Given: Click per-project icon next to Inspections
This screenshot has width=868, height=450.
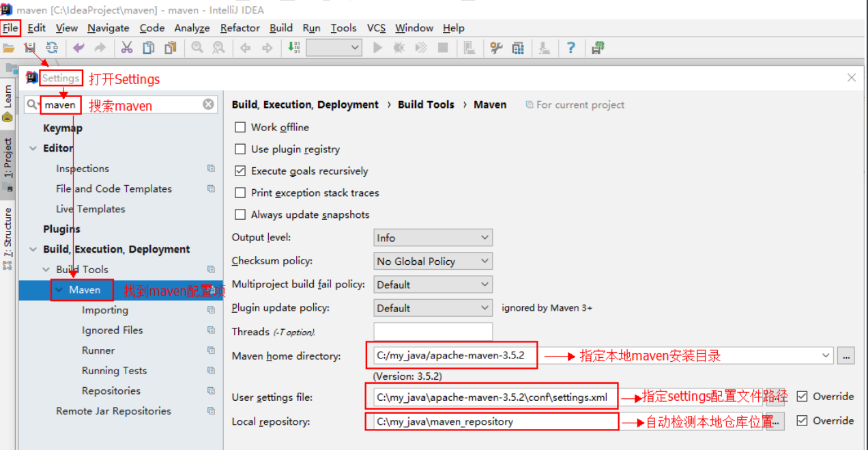Looking at the screenshot, I should pos(211,169).
